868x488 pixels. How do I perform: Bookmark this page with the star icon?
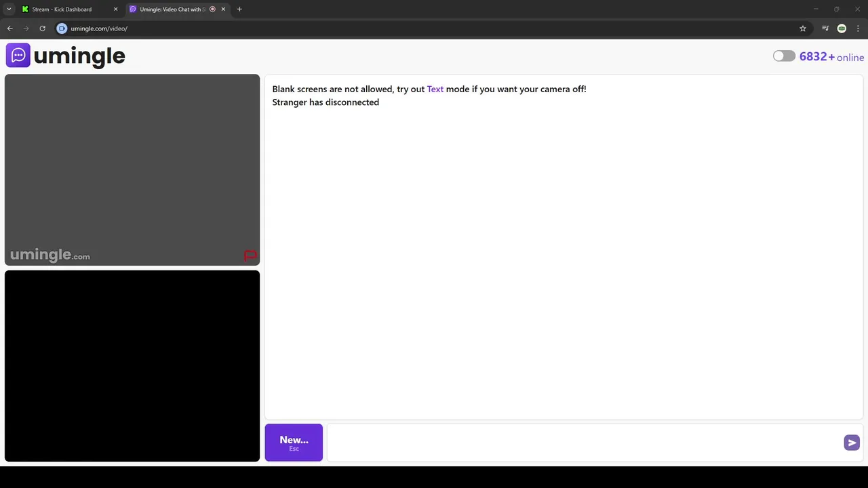803,28
